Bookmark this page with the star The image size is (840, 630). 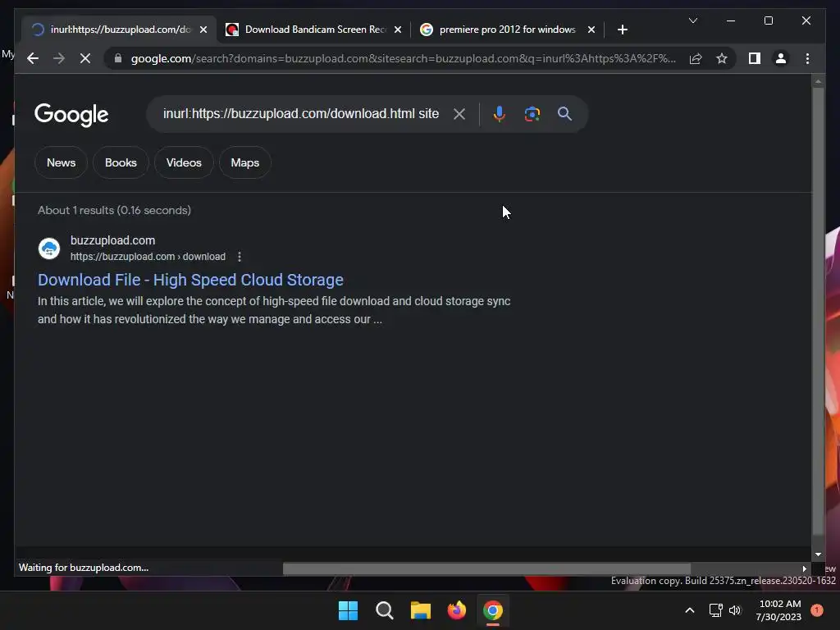(x=722, y=58)
